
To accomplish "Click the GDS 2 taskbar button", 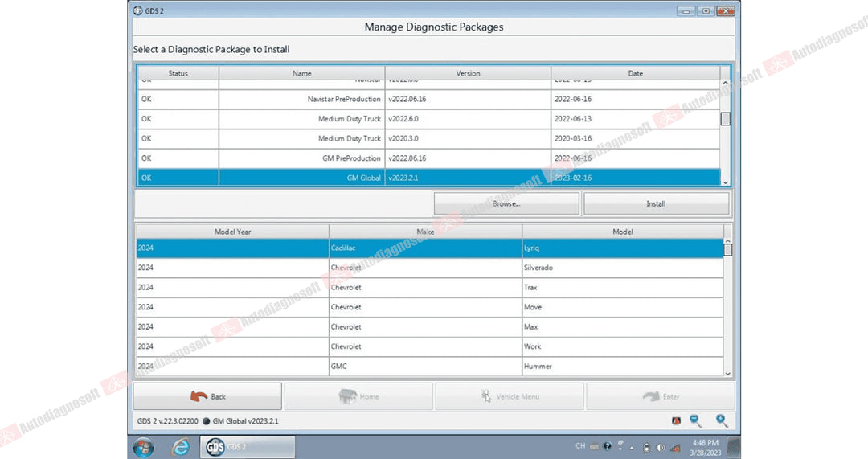I will (248, 447).
